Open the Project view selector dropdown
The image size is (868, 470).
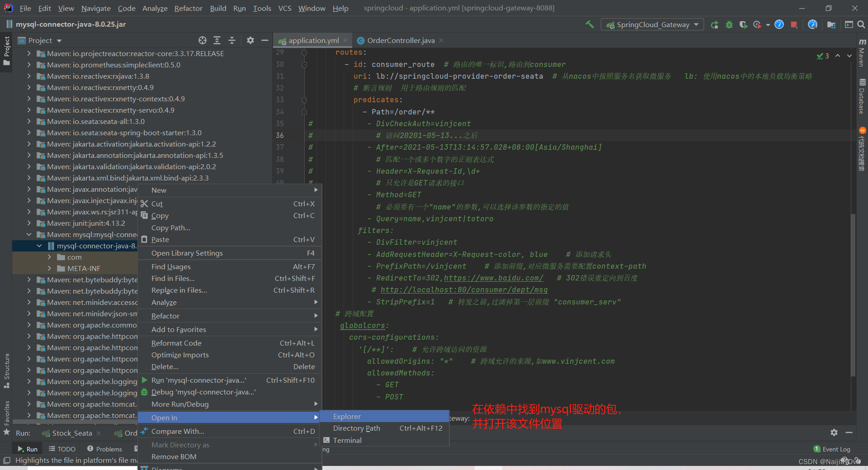point(40,40)
